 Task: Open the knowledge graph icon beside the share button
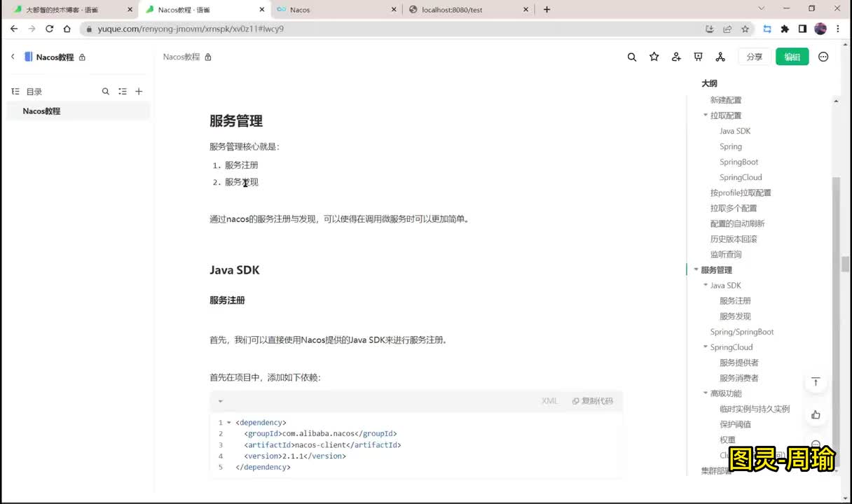(x=720, y=57)
